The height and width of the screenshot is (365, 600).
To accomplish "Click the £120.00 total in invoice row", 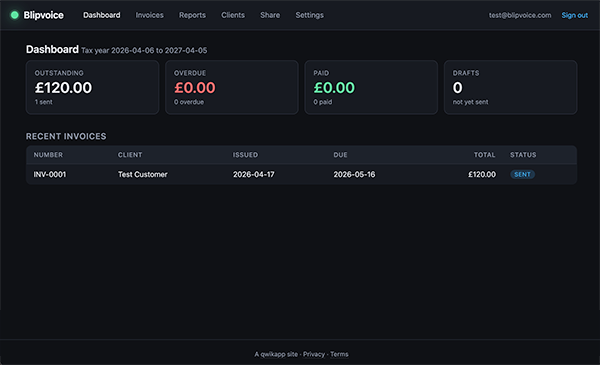I will (x=482, y=174).
